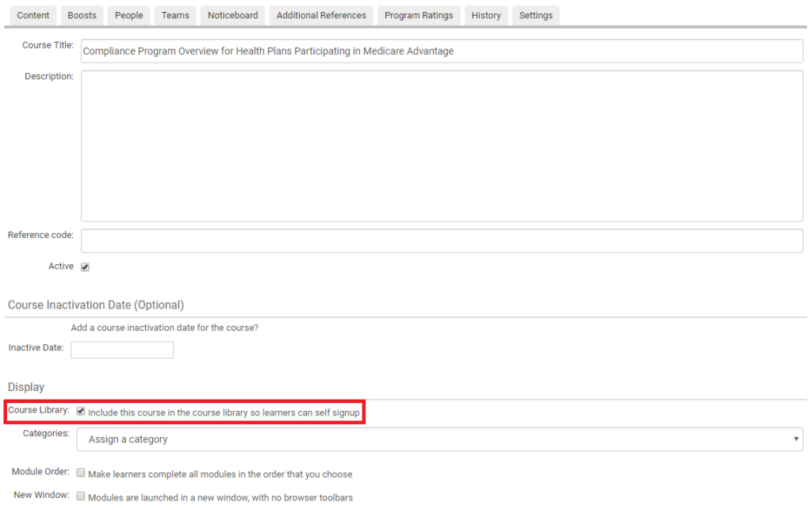Switch to the Program Ratings tab
Image resolution: width=812 pixels, height=510 pixels.
[x=418, y=15]
